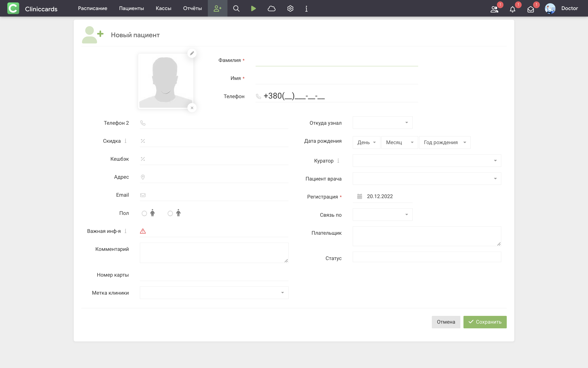Click the percent icon in Кешбэк

143,159
